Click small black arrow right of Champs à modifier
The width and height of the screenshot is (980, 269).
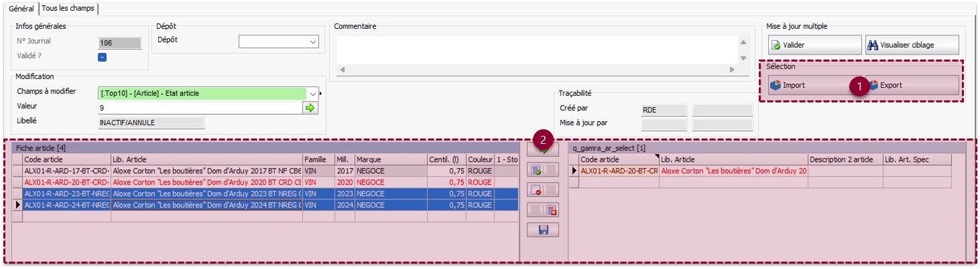[321, 93]
